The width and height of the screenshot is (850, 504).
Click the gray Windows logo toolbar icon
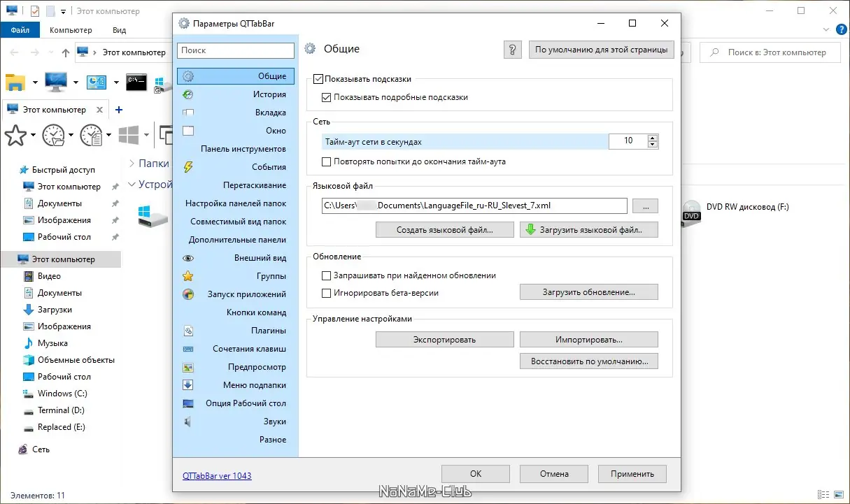coord(129,135)
